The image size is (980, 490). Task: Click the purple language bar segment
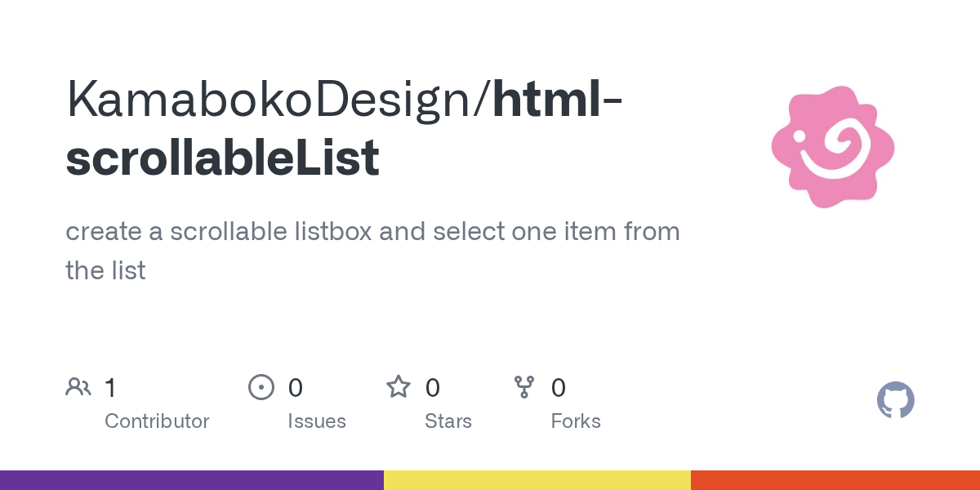(x=192, y=480)
